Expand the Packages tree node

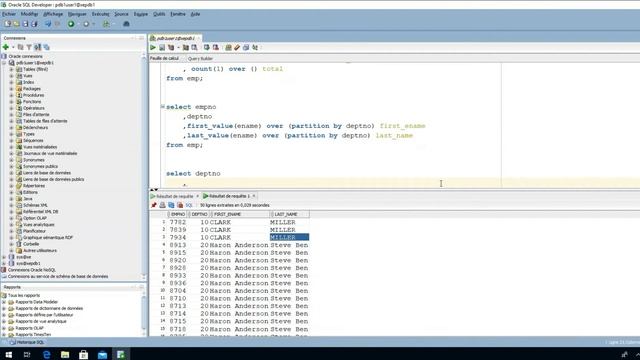[x=11, y=89]
